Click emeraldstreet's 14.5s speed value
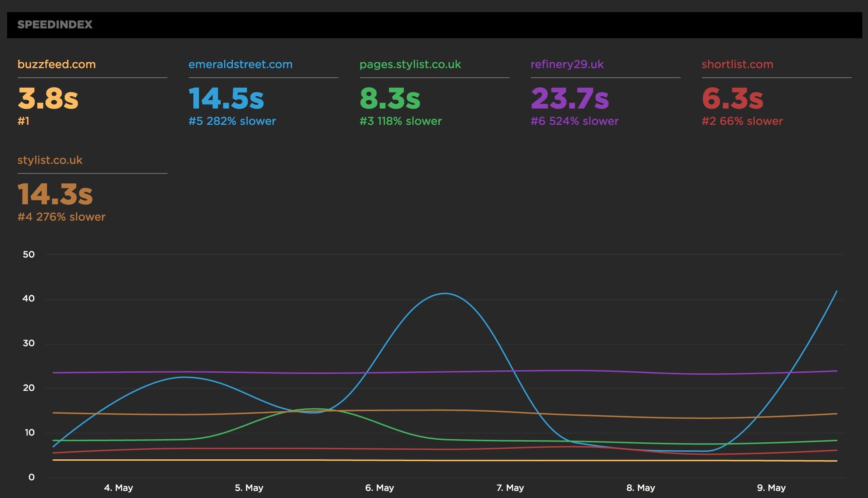The width and height of the screenshot is (868, 498). point(226,98)
